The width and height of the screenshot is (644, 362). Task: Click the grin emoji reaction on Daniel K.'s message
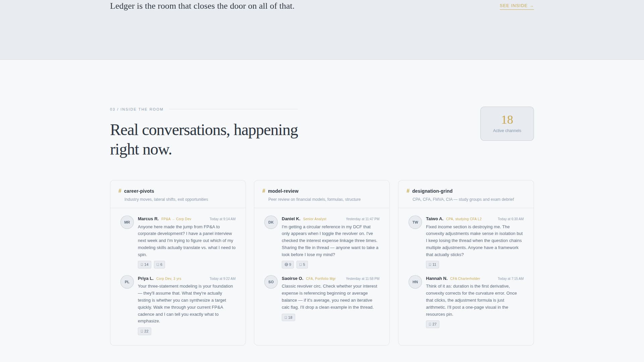(x=287, y=264)
